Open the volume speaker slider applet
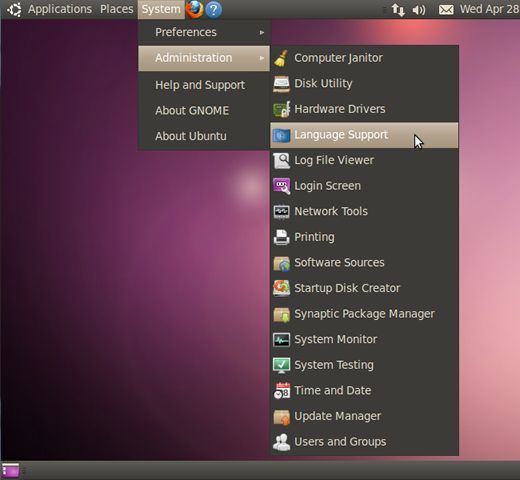The image size is (520, 480). [419, 10]
